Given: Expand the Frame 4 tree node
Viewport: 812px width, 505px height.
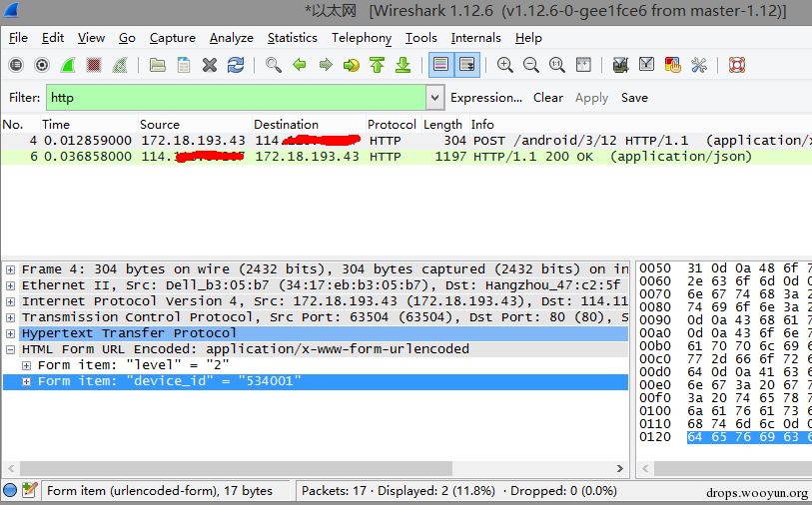Looking at the screenshot, I should click(10, 270).
